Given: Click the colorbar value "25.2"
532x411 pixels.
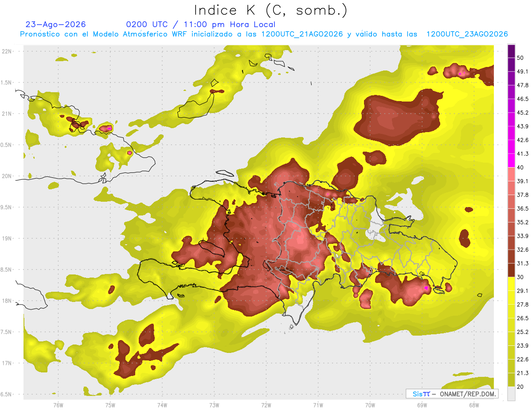Looking at the screenshot, I should click(523, 332).
